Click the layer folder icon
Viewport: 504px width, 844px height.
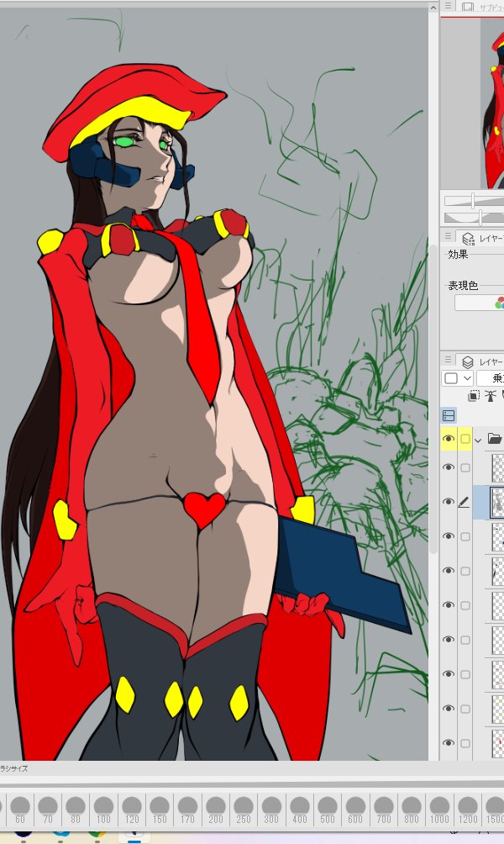click(x=494, y=438)
